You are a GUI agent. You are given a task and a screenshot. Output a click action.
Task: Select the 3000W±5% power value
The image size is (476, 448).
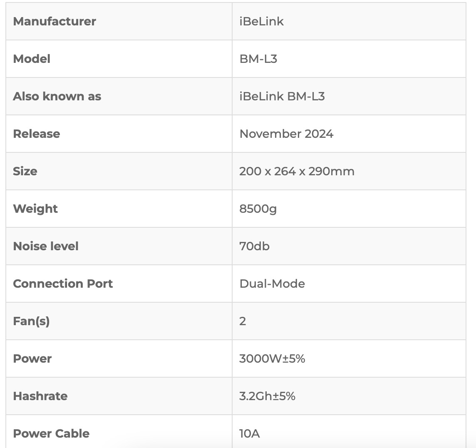pyautogui.click(x=272, y=358)
